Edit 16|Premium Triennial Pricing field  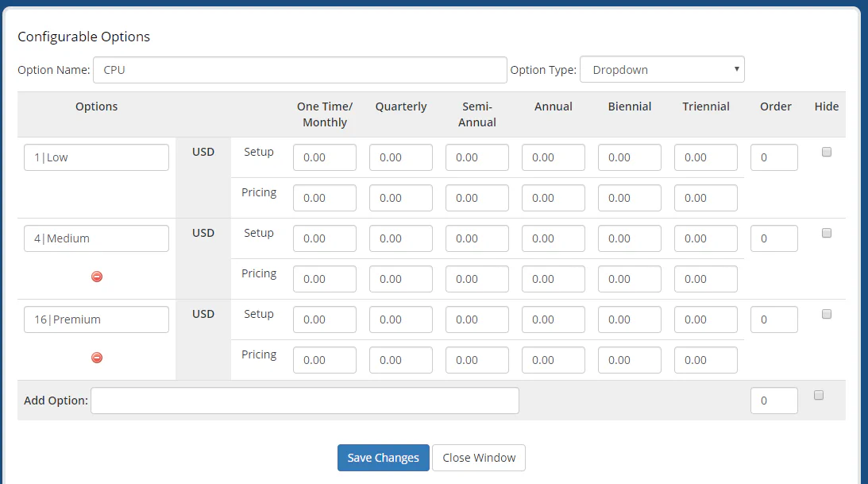(705, 360)
